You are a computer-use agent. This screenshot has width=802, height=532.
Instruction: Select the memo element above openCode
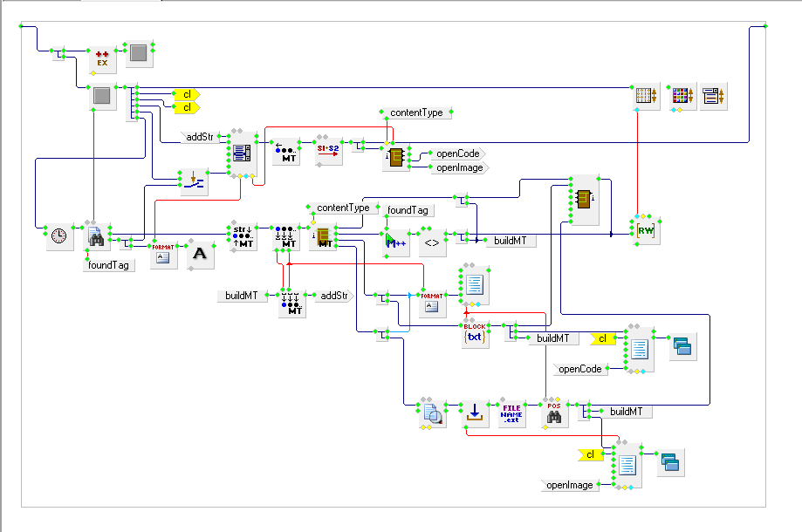[x=639, y=350]
